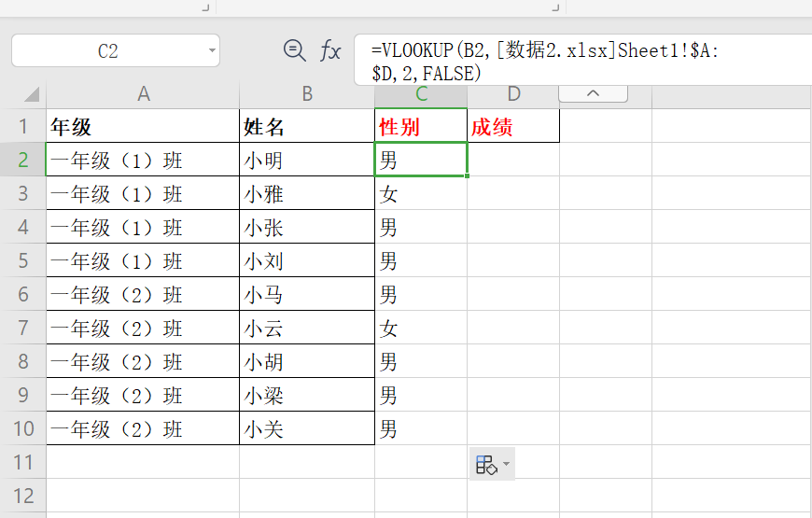Select row 8 header
Viewport: 812px width, 518px height.
point(22,361)
